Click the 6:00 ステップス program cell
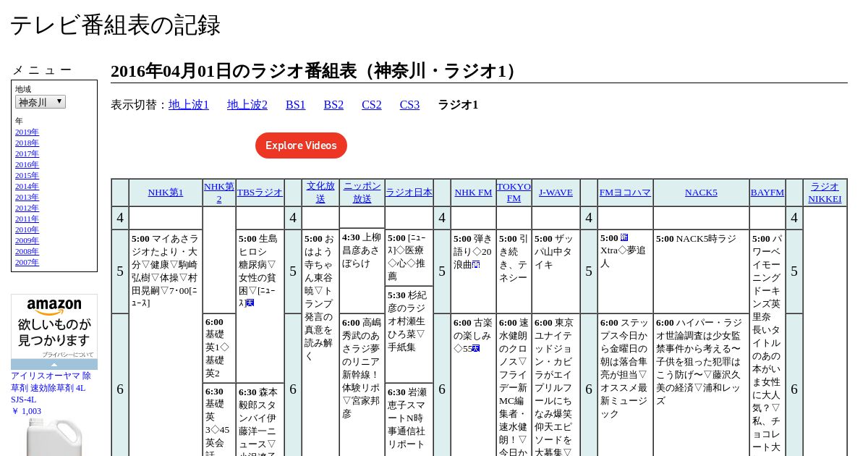Screen dimensions: 868x456 625,385
